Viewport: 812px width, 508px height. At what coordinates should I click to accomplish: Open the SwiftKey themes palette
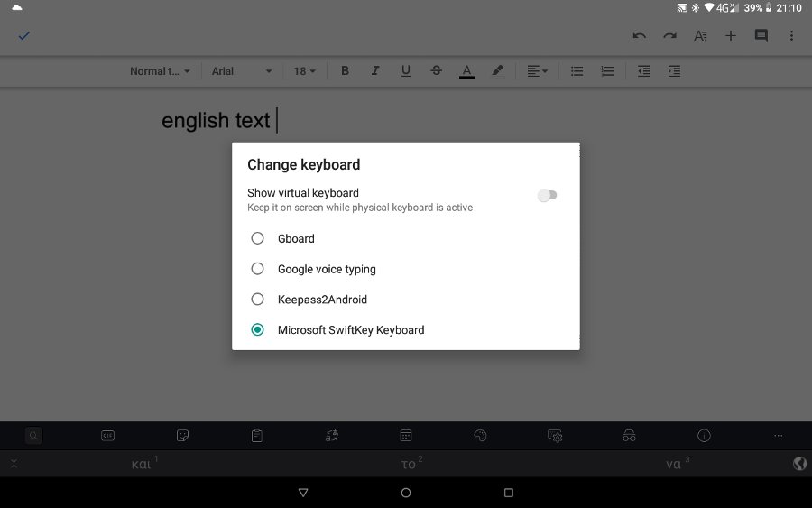481,436
